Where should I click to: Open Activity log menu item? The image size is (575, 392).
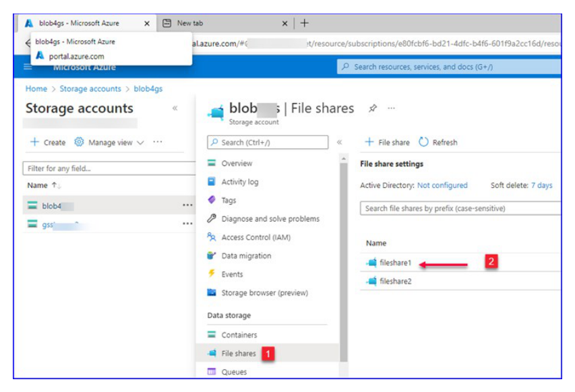coord(240,182)
